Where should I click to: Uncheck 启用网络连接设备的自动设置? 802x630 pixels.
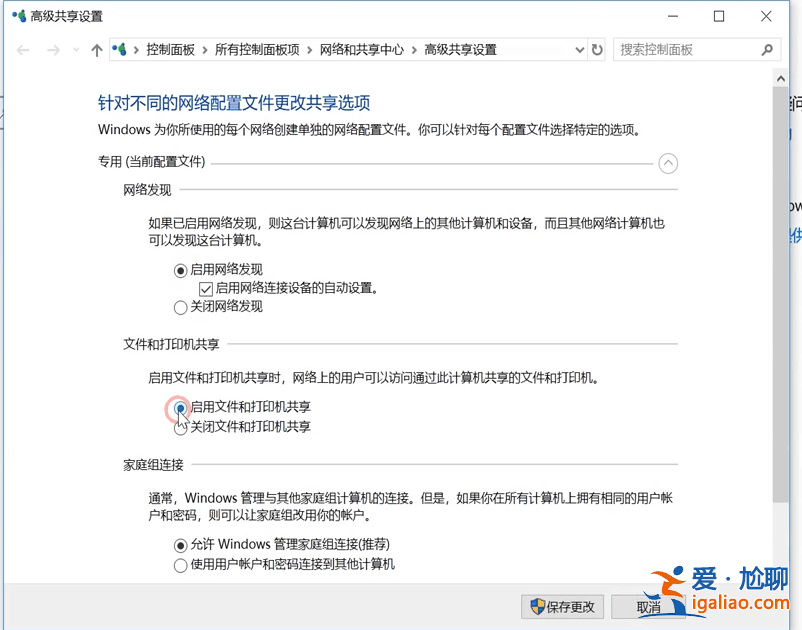coord(206,288)
